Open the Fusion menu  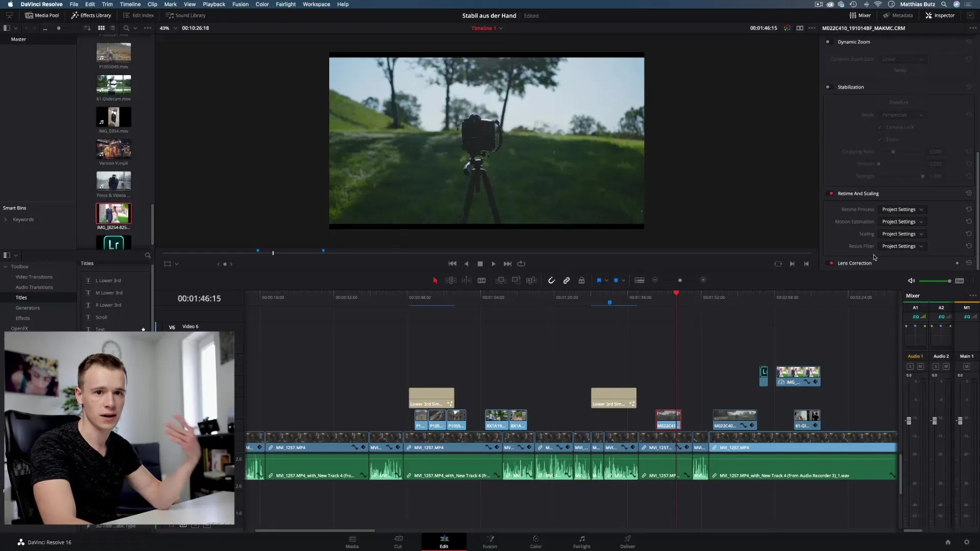pos(240,4)
